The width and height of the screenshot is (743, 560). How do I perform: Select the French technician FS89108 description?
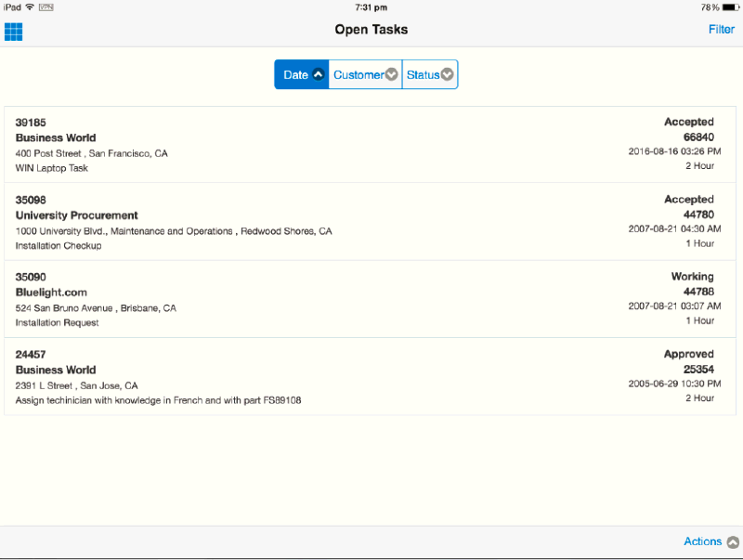click(158, 401)
